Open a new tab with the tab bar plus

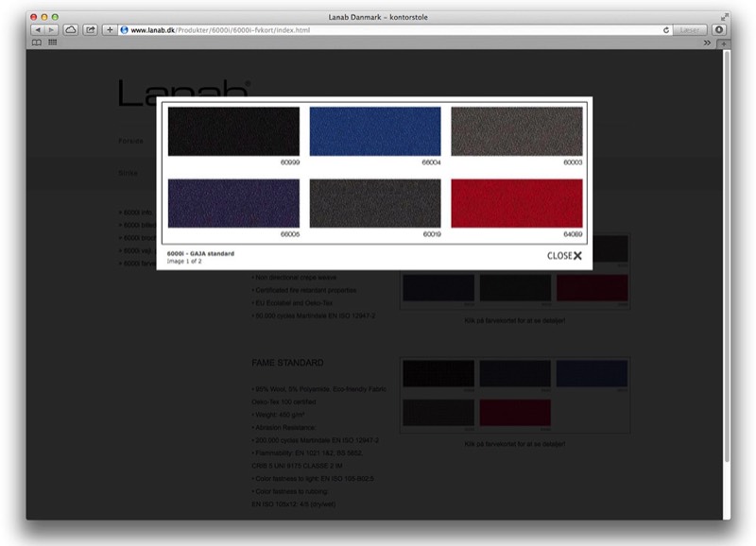click(724, 43)
